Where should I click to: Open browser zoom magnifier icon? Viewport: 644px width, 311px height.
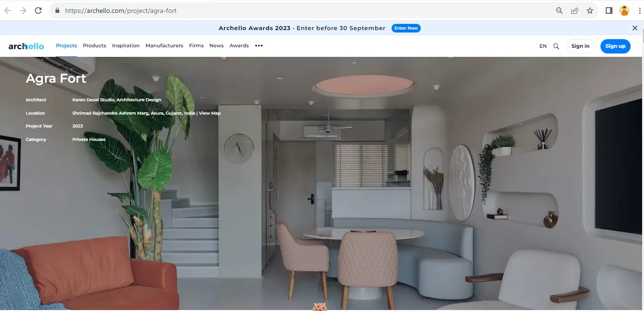[559, 11]
